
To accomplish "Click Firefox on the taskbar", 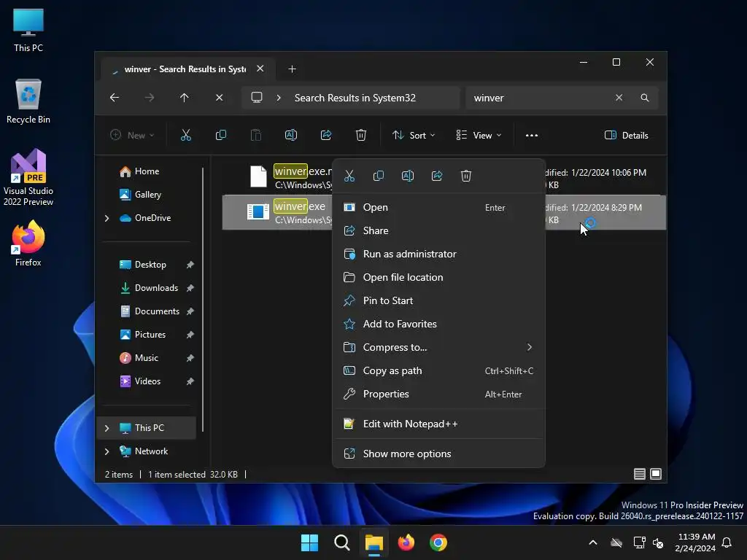I will (x=406, y=542).
